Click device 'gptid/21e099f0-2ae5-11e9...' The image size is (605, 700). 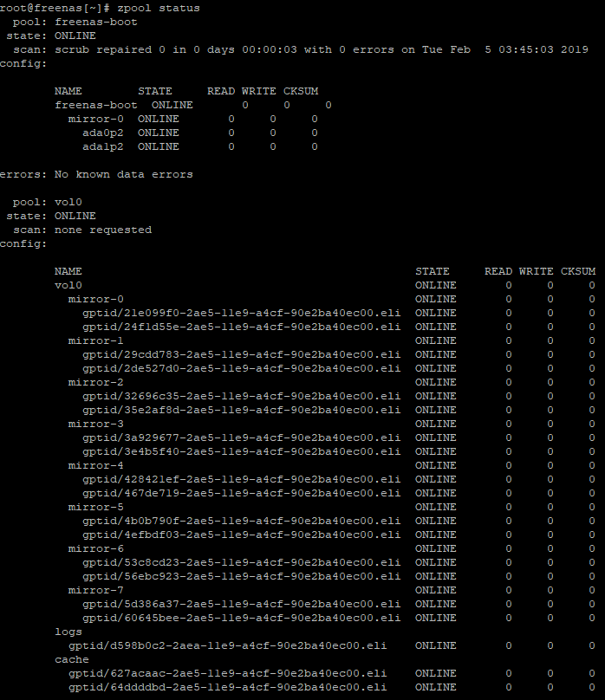[242, 314]
